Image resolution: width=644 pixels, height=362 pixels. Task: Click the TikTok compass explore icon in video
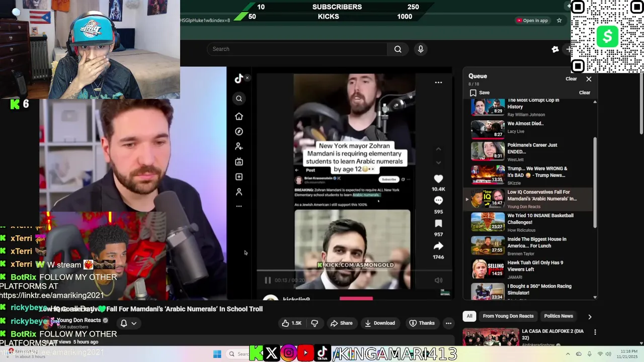click(x=239, y=131)
